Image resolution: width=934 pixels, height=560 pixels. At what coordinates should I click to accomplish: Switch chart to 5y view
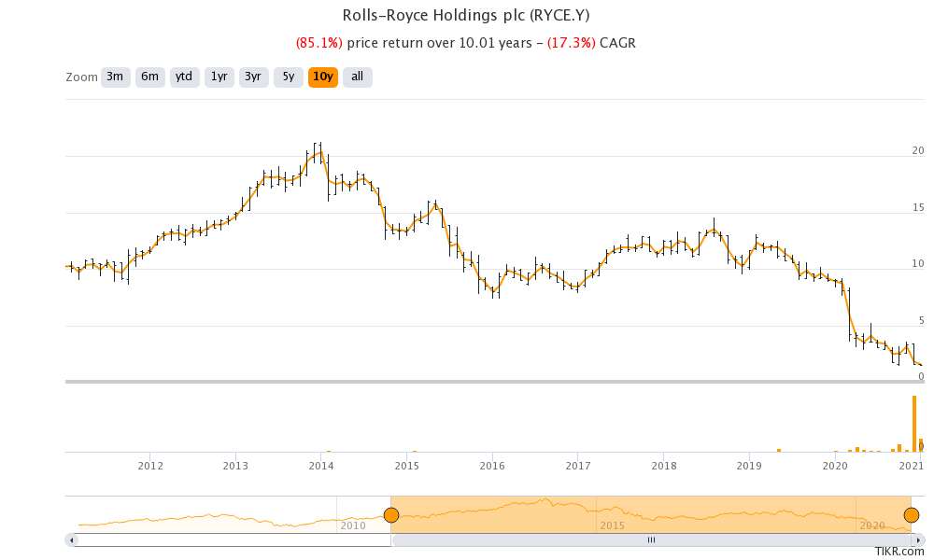tap(287, 77)
